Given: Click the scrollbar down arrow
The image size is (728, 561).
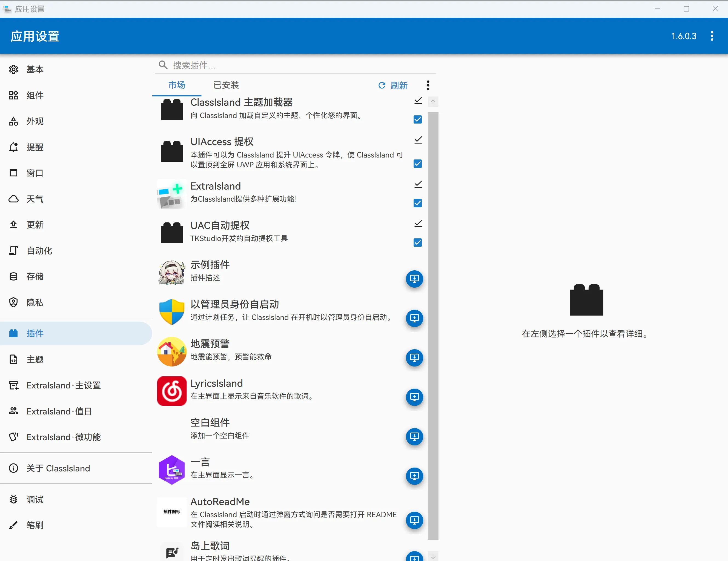Looking at the screenshot, I should point(433,556).
